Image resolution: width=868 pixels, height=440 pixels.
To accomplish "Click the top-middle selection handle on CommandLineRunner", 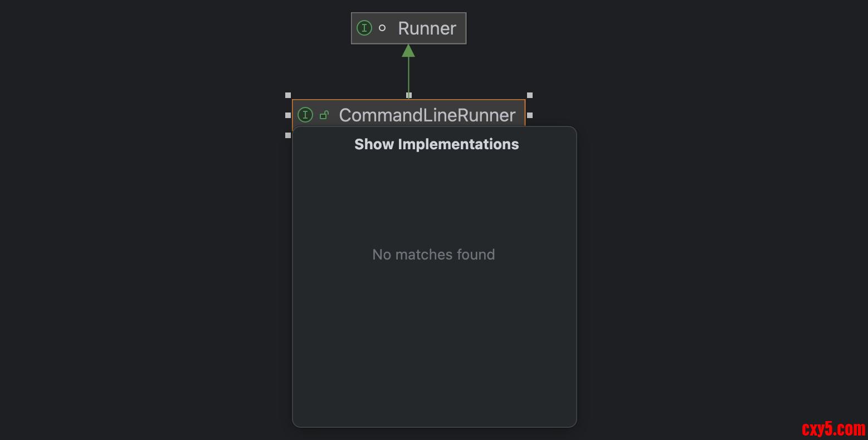I will pyautogui.click(x=409, y=95).
